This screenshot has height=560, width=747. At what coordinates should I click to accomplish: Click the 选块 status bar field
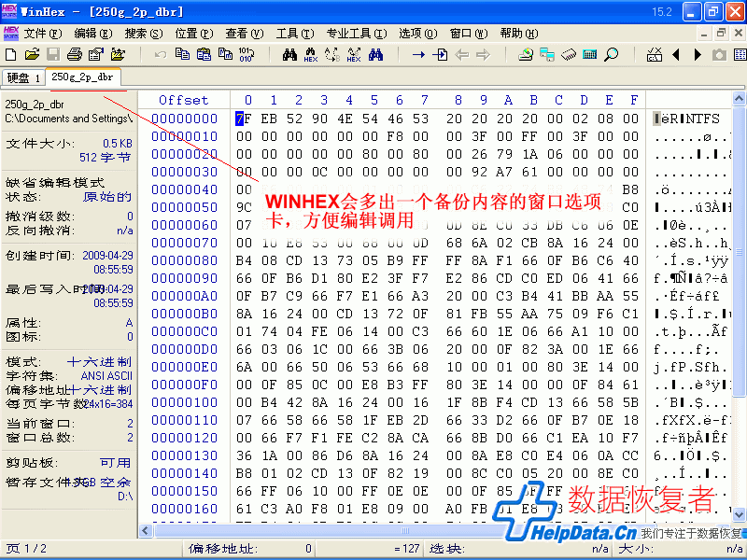coord(519,549)
